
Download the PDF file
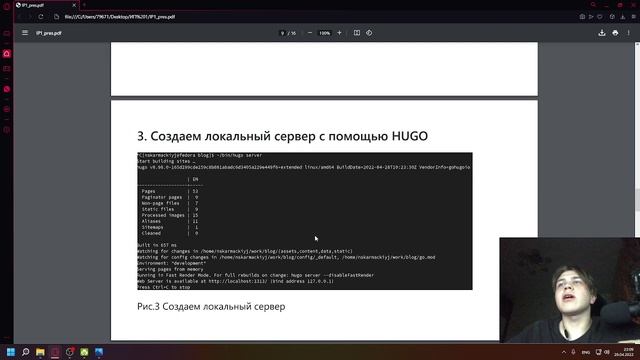click(602, 33)
